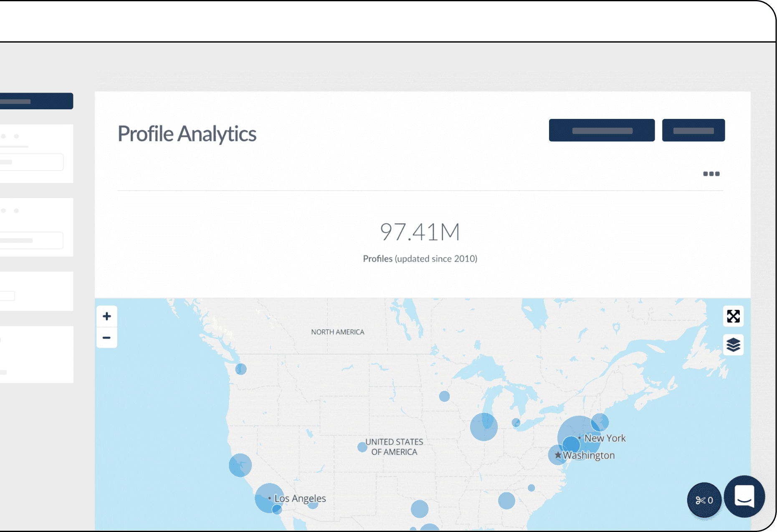Expand the map to fullscreen
The height and width of the screenshot is (532, 777).
point(733,316)
